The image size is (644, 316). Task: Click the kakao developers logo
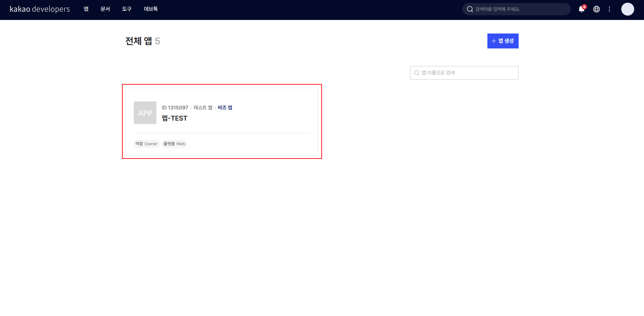pos(40,9)
